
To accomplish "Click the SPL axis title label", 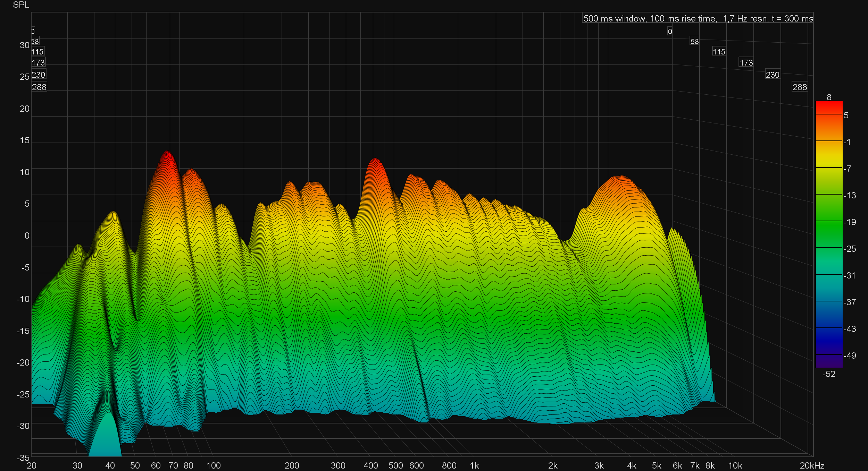I will click(x=21, y=5).
